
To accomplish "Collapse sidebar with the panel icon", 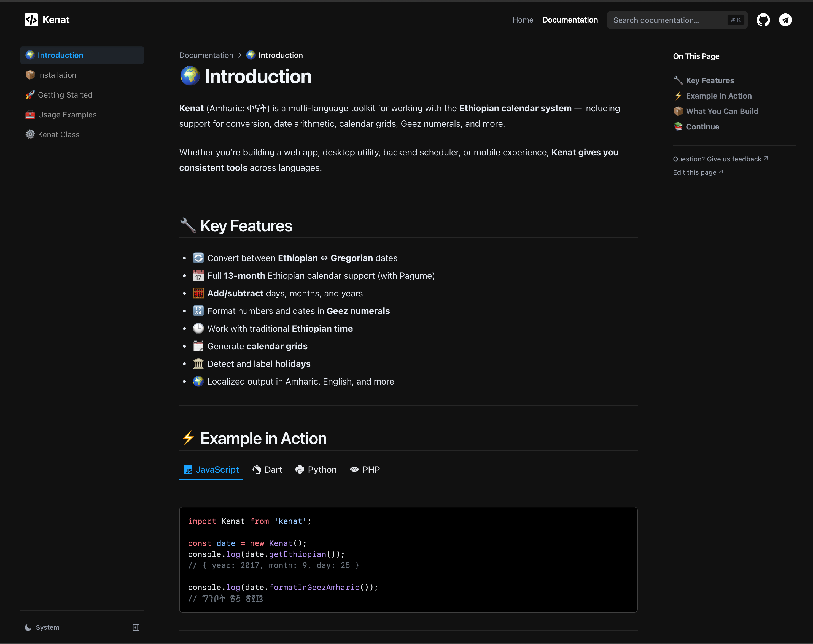I will [x=136, y=627].
